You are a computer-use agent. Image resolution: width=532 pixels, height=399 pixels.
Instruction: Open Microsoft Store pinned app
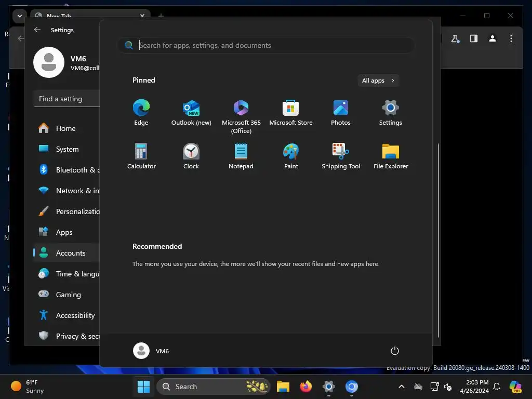point(291,113)
